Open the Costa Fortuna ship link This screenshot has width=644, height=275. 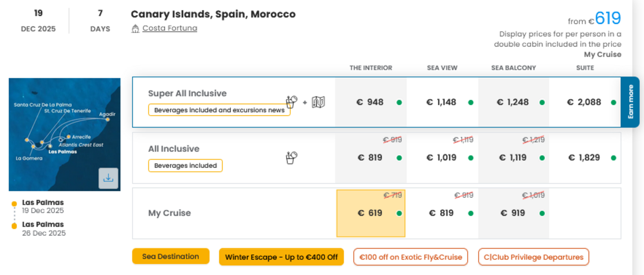170,28
